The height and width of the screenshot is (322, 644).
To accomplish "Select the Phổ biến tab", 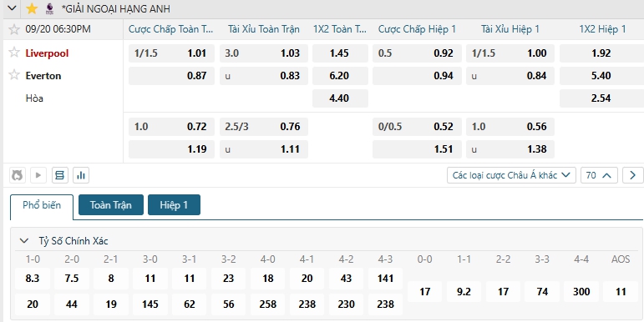I will [x=42, y=205].
